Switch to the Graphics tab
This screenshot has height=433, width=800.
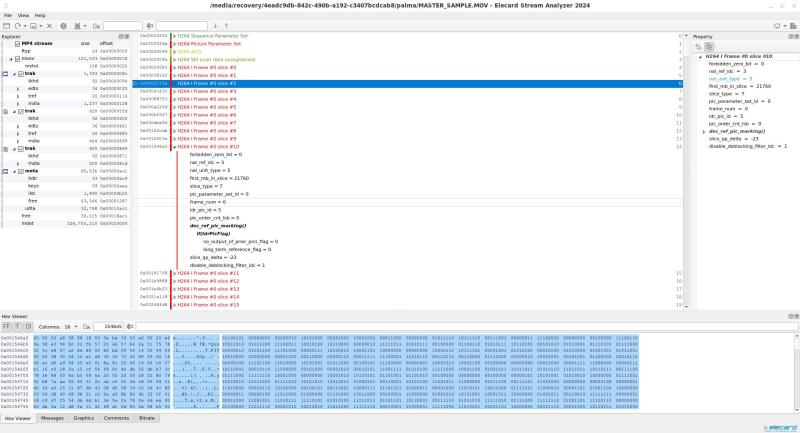click(x=84, y=418)
